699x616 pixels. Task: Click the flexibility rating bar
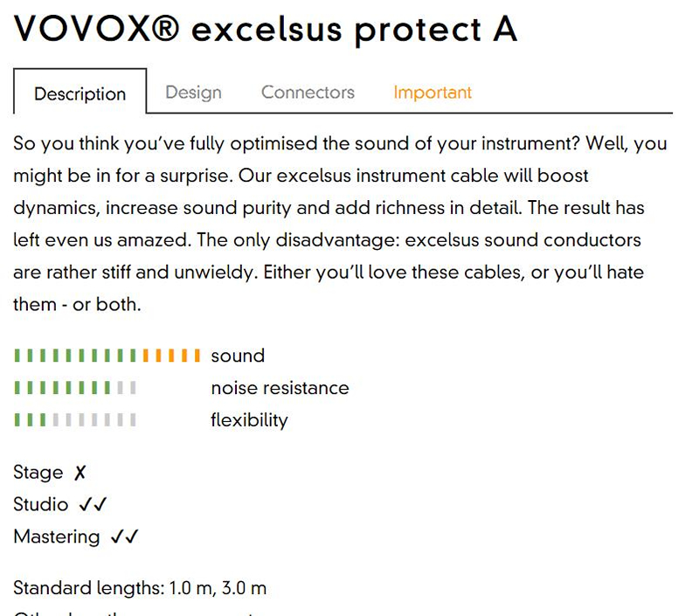[x=75, y=420]
